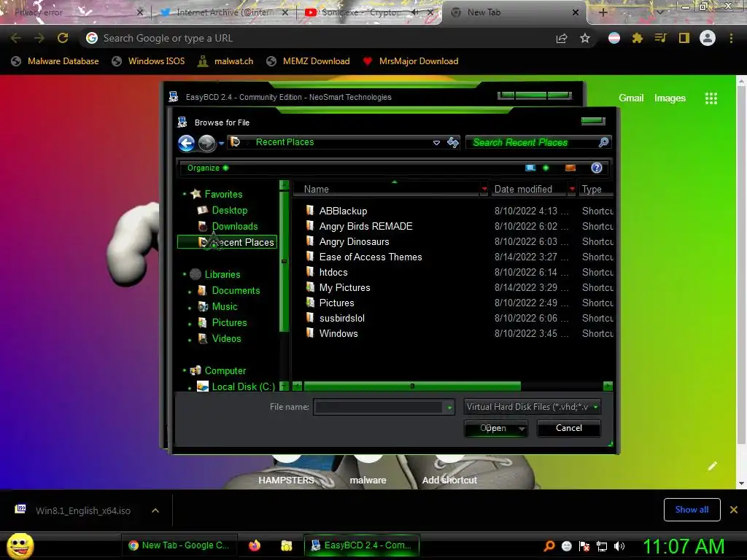Viewport: 747px width, 560px height.
Task: Click the Action Center flag icon
Action: [584, 546]
